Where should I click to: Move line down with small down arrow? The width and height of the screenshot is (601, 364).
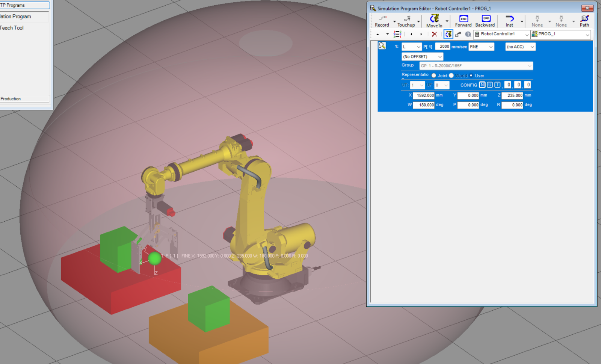387,34
